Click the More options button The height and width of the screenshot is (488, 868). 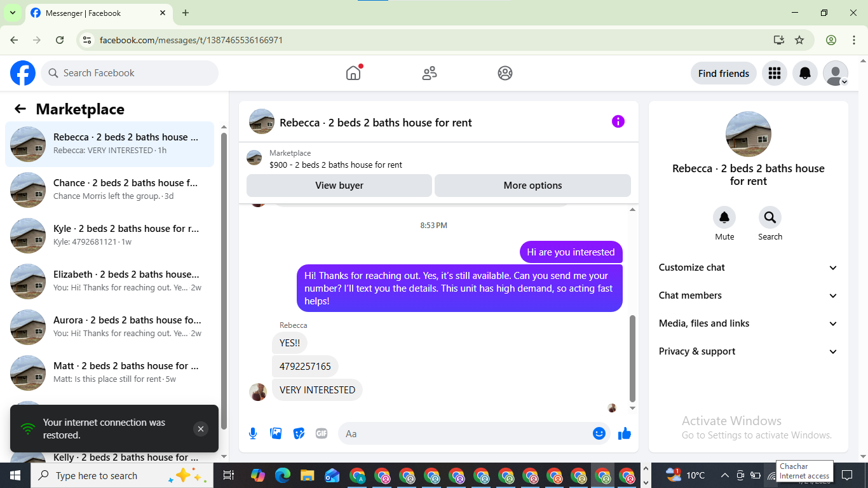tap(532, 186)
